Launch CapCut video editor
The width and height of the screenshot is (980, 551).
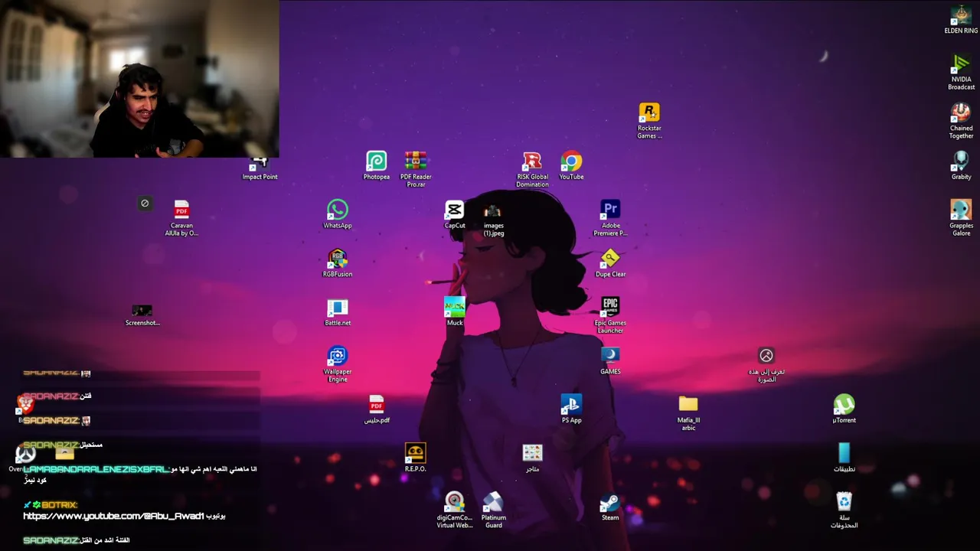(x=455, y=214)
